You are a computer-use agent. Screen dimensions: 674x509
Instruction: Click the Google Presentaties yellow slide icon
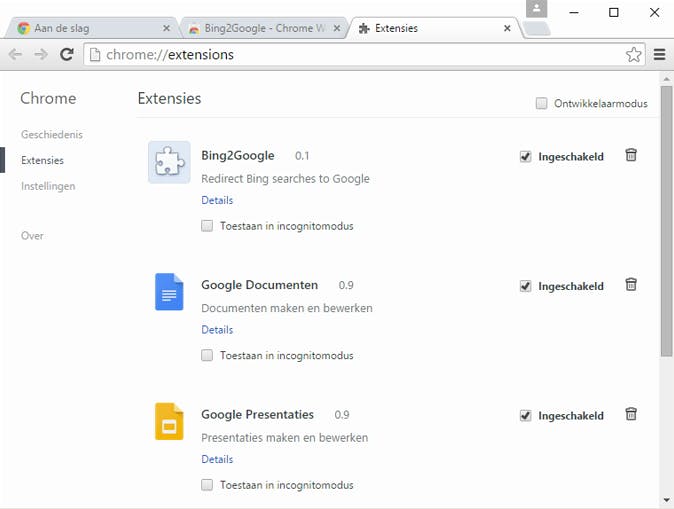coord(169,421)
